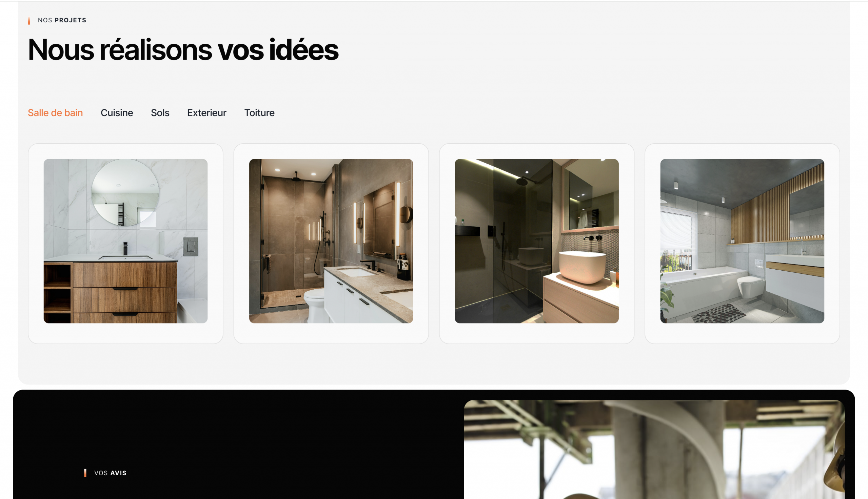Click the first project card frame
This screenshot has width=868, height=499.
pos(125,333)
